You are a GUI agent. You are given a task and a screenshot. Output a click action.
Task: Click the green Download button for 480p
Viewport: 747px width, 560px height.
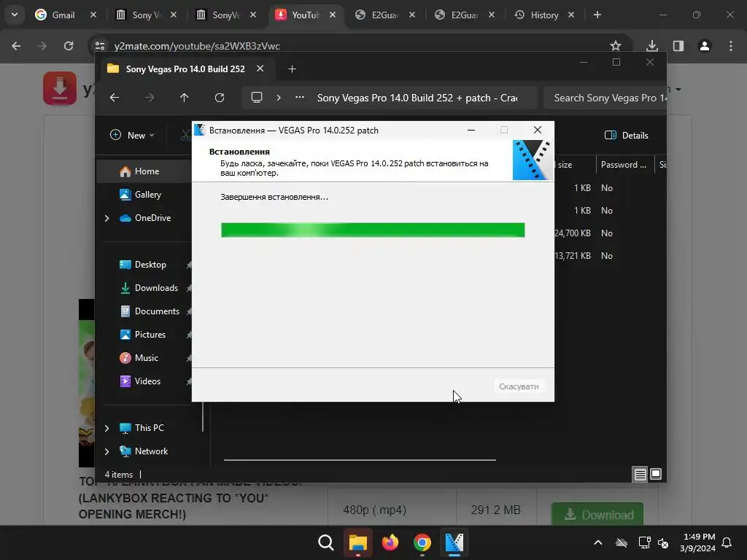pos(597,514)
